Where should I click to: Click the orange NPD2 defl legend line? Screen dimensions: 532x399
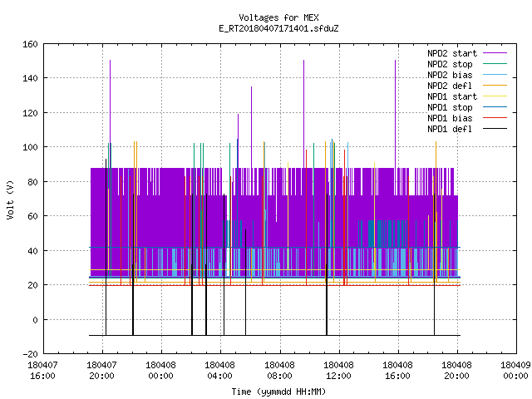(x=495, y=86)
